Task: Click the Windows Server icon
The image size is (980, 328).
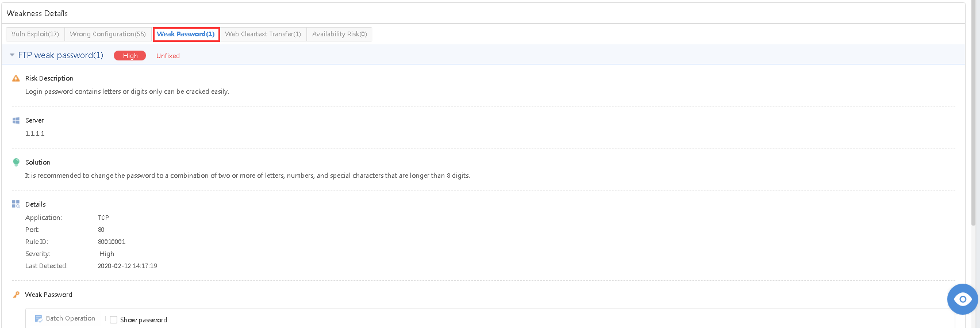Action: pyautogui.click(x=16, y=120)
